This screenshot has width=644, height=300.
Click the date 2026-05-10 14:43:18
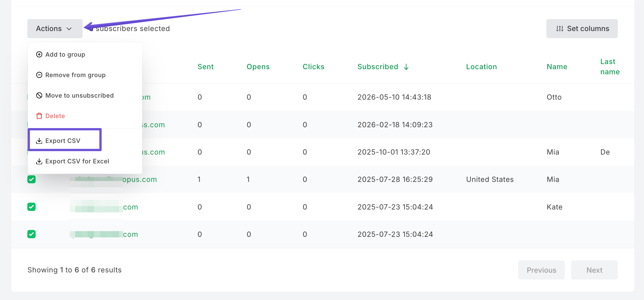point(394,97)
